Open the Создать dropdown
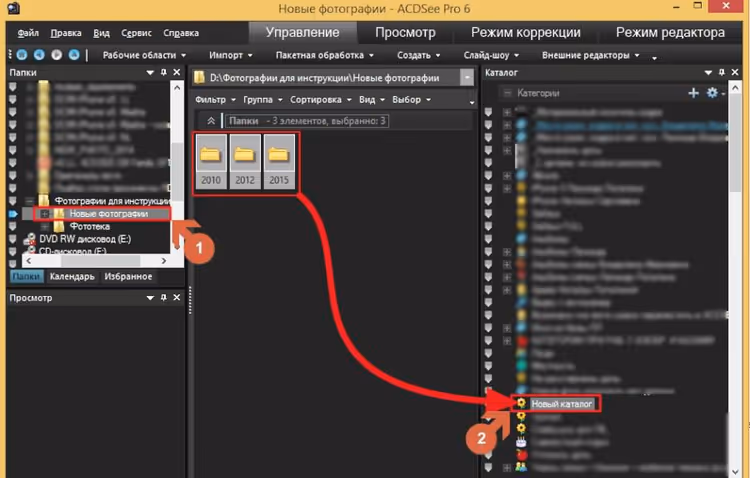The image size is (750, 478). click(x=419, y=55)
